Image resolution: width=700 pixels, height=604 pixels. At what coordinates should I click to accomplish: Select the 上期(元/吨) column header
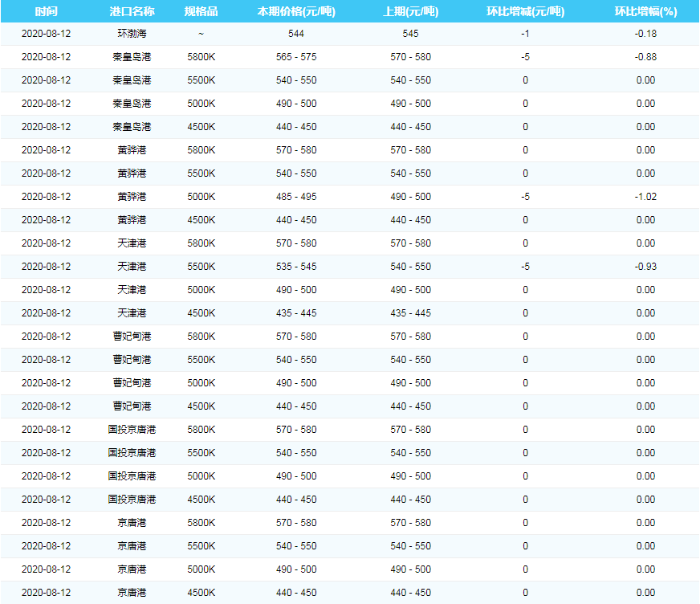tap(410, 12)
